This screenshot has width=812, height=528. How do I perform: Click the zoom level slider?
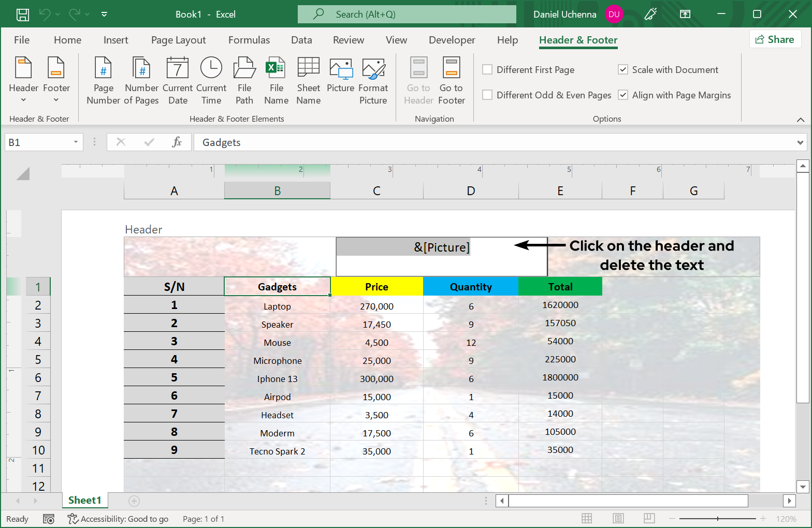click(x=717, y=519)
